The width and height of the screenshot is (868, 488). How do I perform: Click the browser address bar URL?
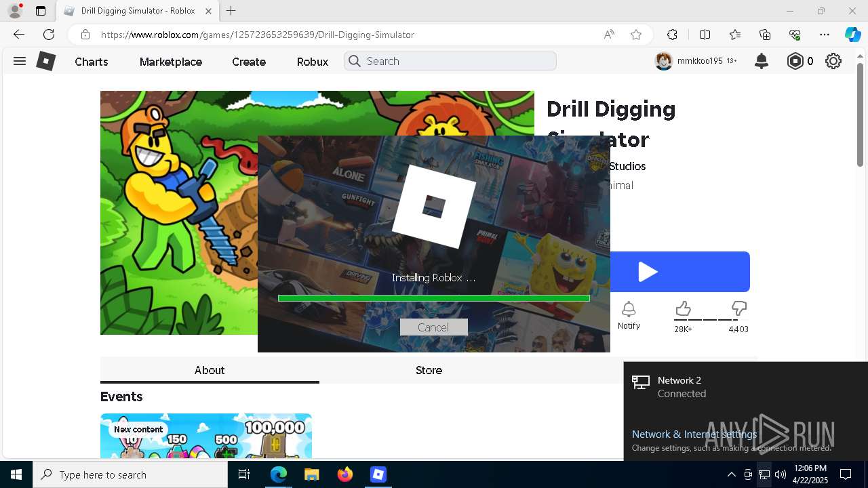click(x=258, y=35)
